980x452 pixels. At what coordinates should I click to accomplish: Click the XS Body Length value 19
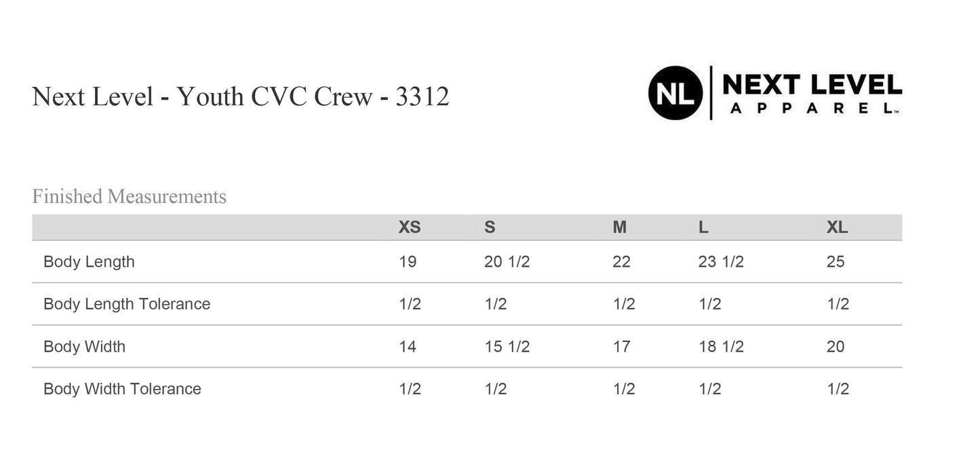408,262
